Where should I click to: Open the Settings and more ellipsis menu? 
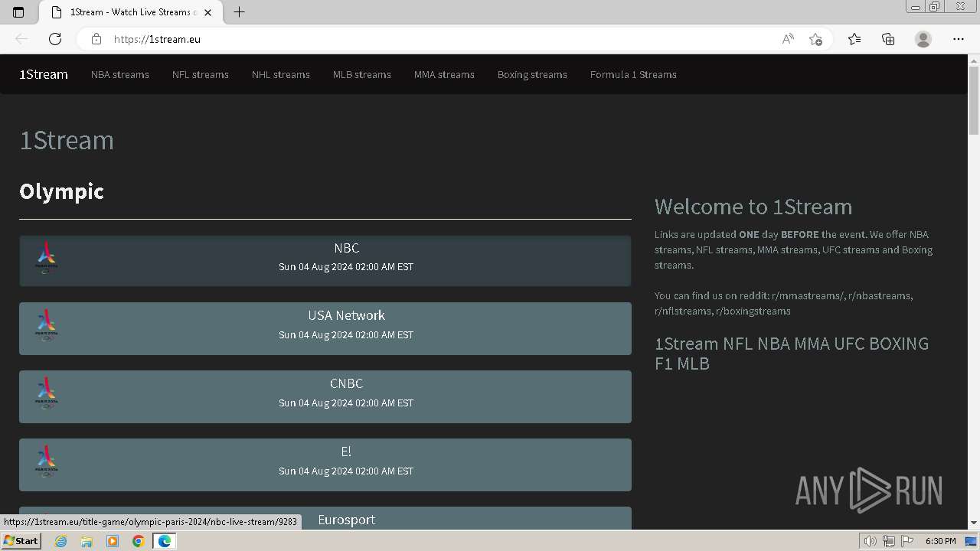tap(959, 39)
